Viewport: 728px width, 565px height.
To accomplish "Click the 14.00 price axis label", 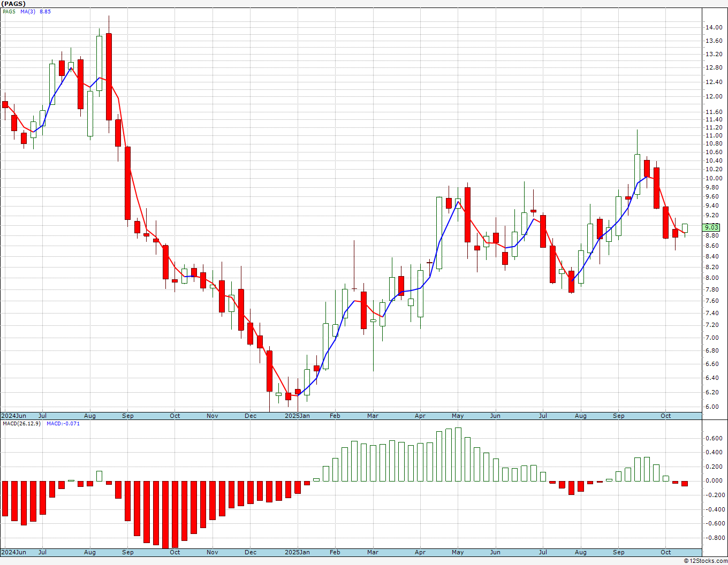I will [x=714, y=27].
